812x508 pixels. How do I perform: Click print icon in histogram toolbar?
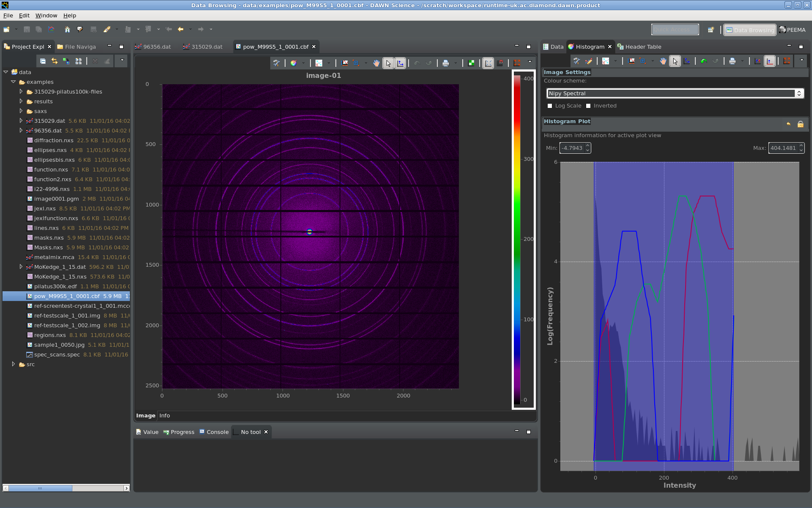(732, 61)
